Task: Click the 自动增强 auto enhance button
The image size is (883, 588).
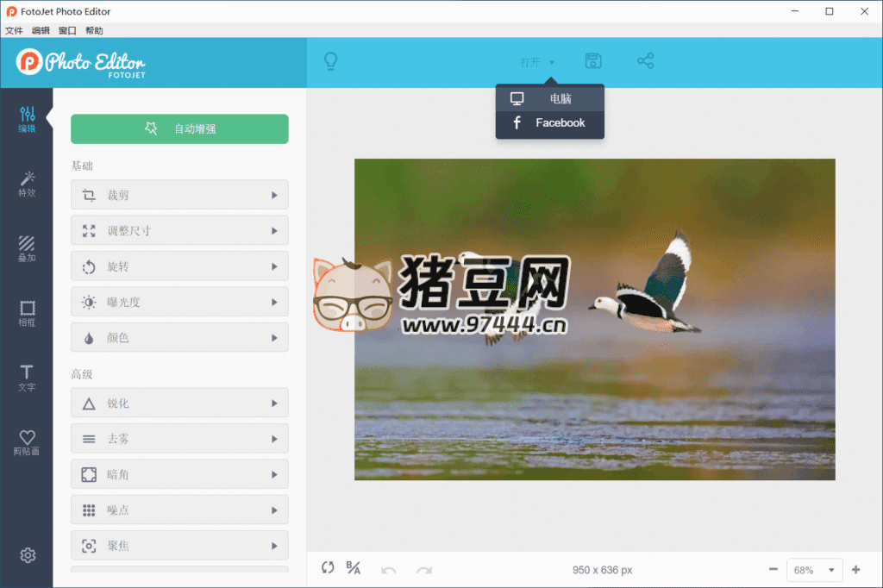Action: (179, 129)
